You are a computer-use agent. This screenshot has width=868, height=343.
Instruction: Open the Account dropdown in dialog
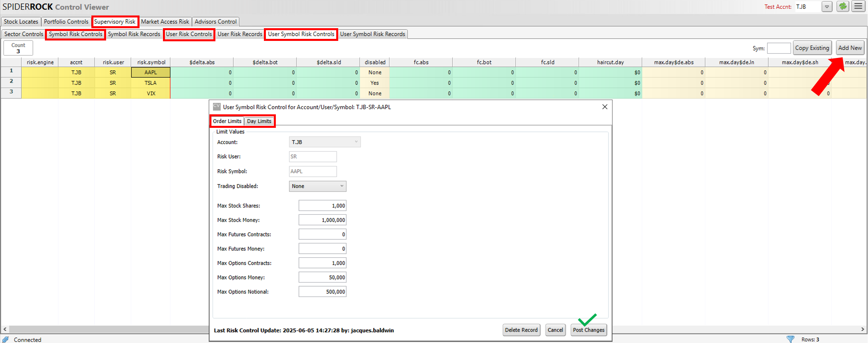pyautogui.click(x=325, y=142)
